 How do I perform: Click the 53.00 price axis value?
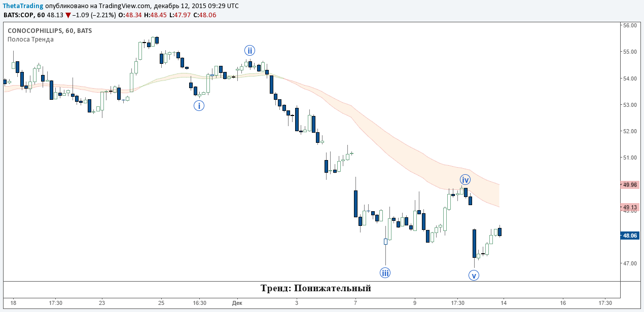point(630,105)
